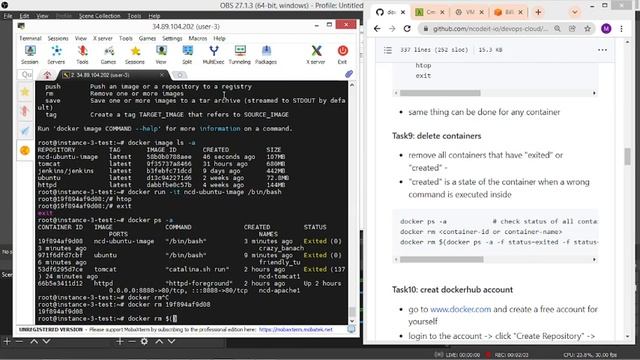This screenshot has height=360, width=640.
Task: Click the OBS add scene plus button
Action: tap(7, 341)
